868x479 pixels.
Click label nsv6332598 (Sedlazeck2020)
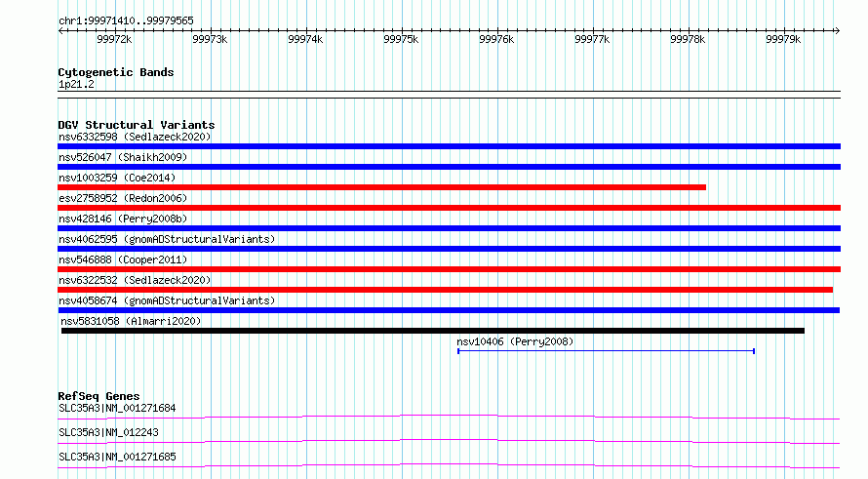tap(135, 137)
